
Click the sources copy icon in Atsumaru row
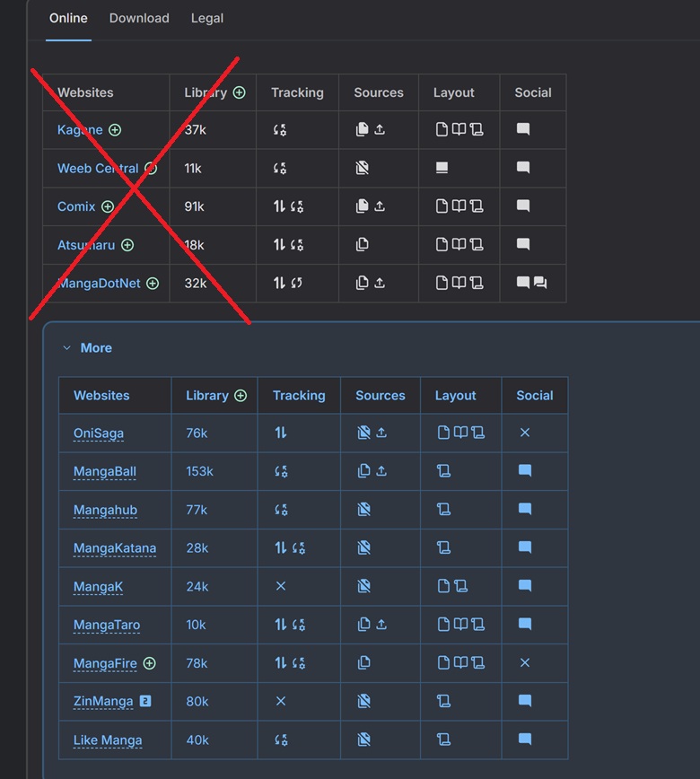point(363,244)
